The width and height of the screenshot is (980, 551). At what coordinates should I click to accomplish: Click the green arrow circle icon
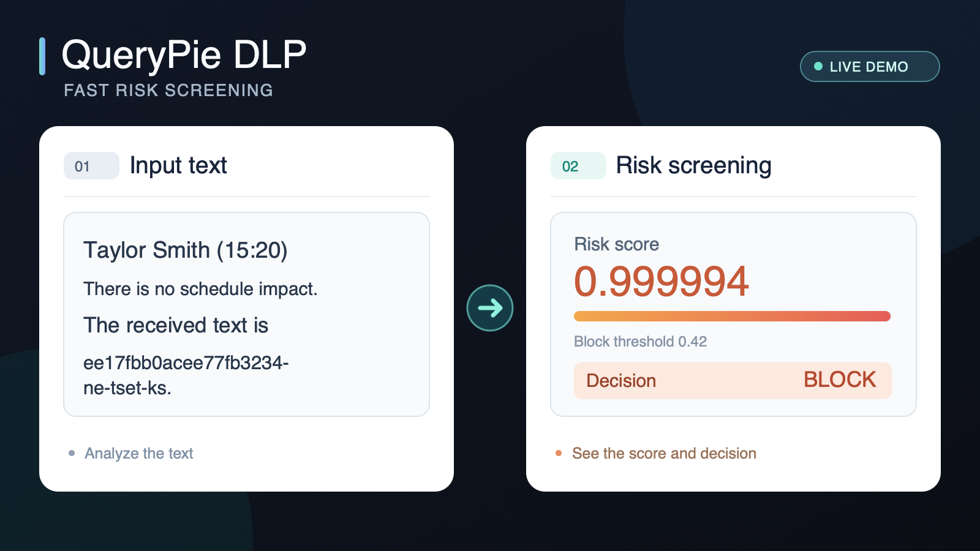[x=490, y=308]
